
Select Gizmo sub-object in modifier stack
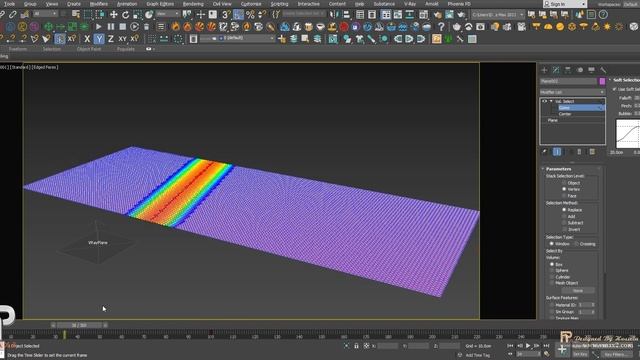[x=582, y=108]
